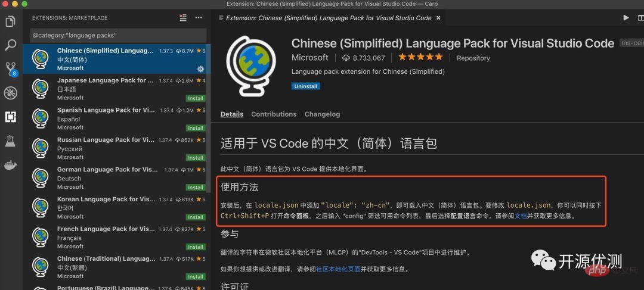Click the Uninstall button
The height and width of the screenshot is (290, 644).
(306, 86)
